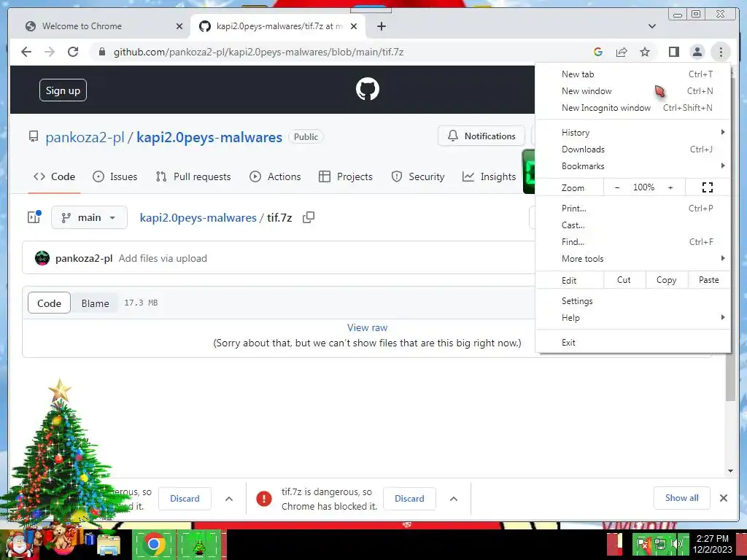Open a new tab with plus button
The image size is (747, 560).
(x=381, y=26)
